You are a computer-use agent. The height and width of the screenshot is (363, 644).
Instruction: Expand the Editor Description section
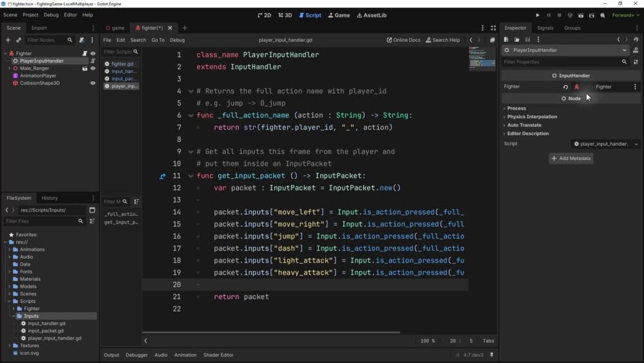(527, 133)
